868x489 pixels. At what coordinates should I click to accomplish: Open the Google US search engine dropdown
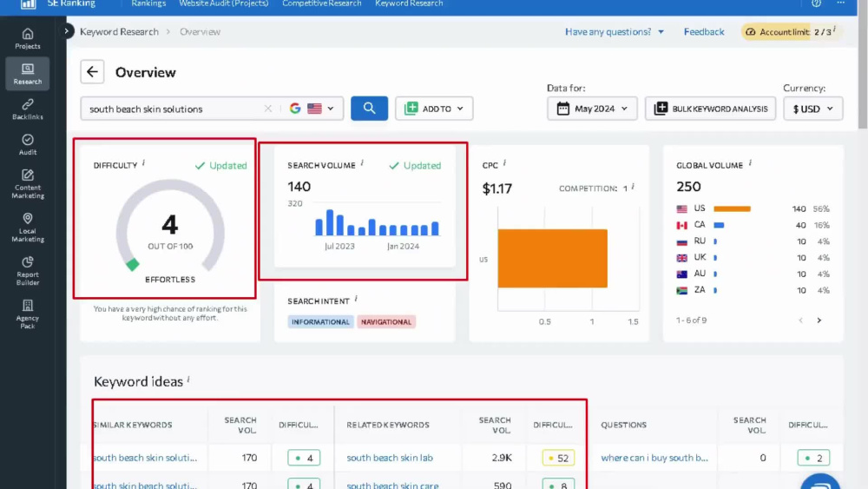(x=312, y=109)
